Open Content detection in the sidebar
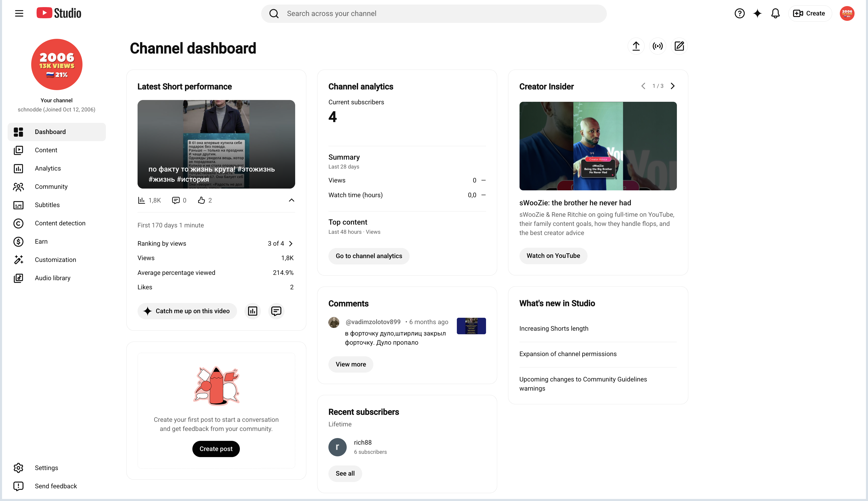Image resolution: width=868 pixels, height=501 pixels. point(57,223)
